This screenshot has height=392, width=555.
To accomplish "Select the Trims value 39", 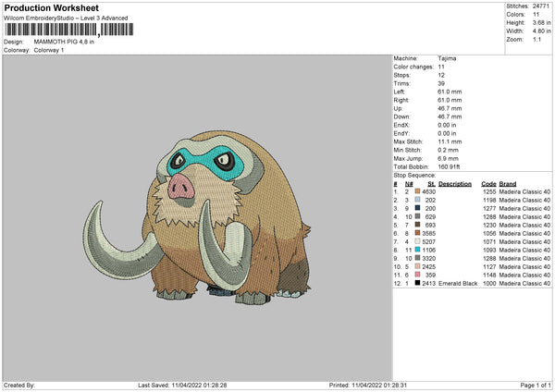I will (x=441, y=83).
